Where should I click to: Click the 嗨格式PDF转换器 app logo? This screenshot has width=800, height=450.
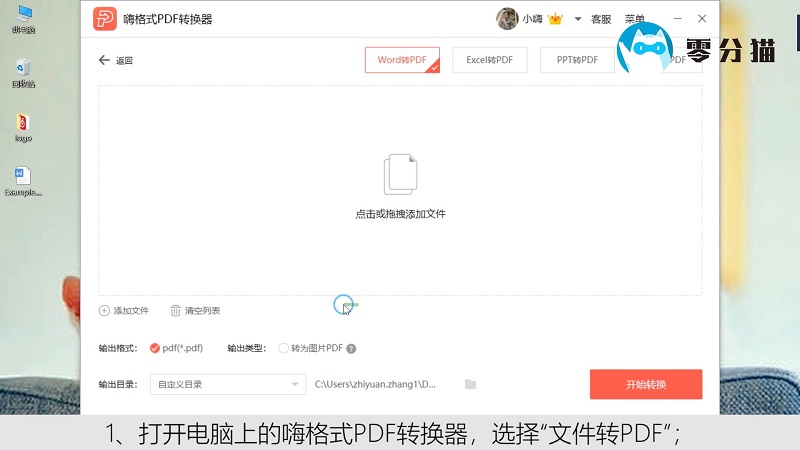pos(105,19)
